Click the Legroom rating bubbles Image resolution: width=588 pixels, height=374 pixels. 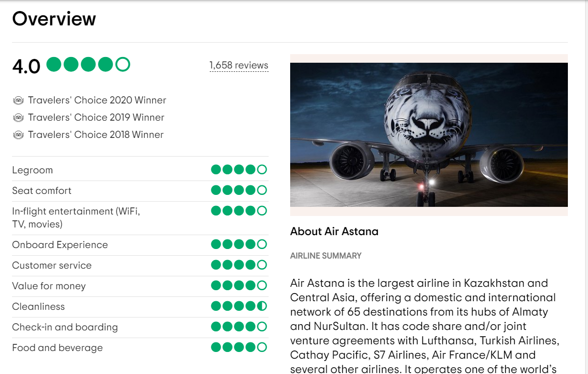tap(239, 170)
